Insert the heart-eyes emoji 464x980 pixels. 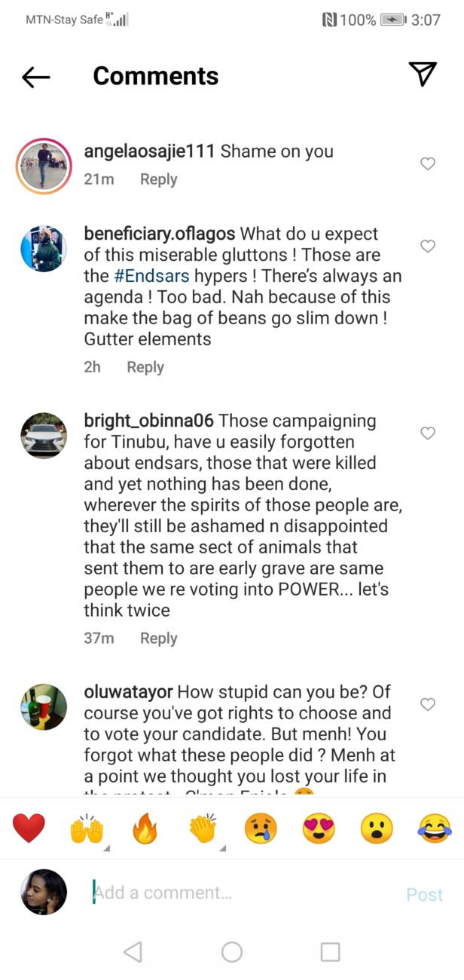tap(319, 829)
